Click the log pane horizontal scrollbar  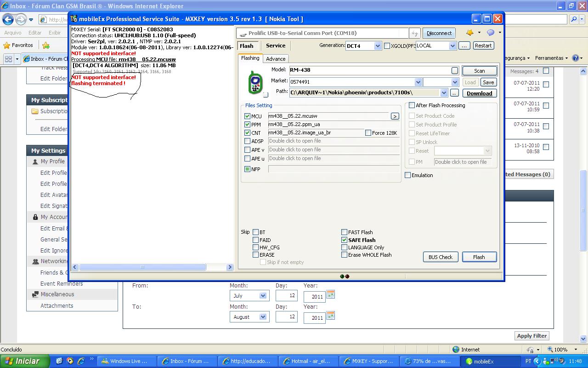153,267
